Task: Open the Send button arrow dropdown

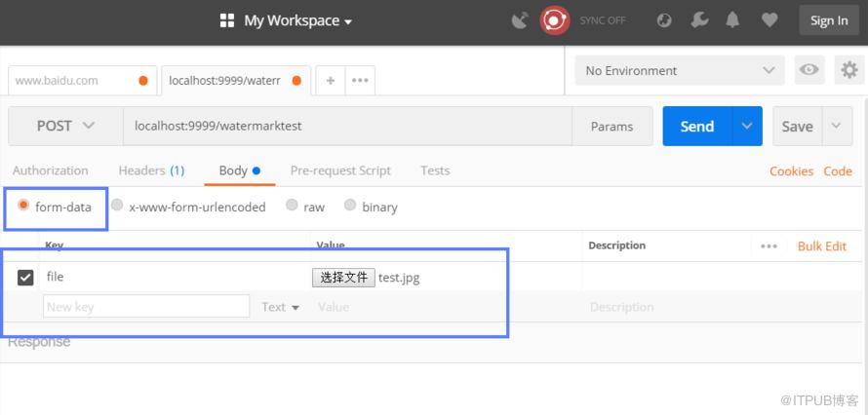Action: pyautogui.click(x=747, y=126)
